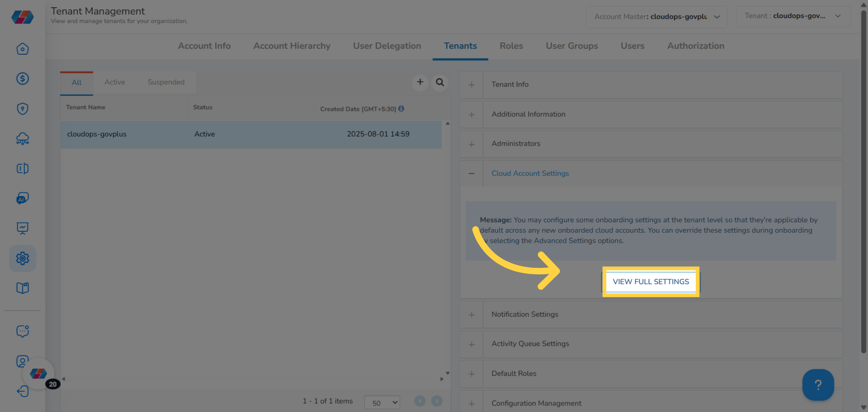This screenshot has width=868, height=412.
Task: Open the search icon above tenant list
Action: 440,82
